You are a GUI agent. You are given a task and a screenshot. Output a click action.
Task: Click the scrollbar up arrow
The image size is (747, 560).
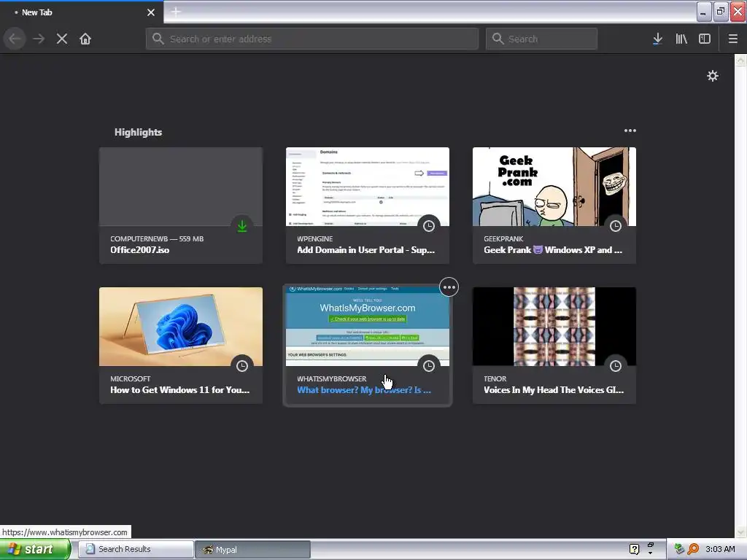point(740,60)
